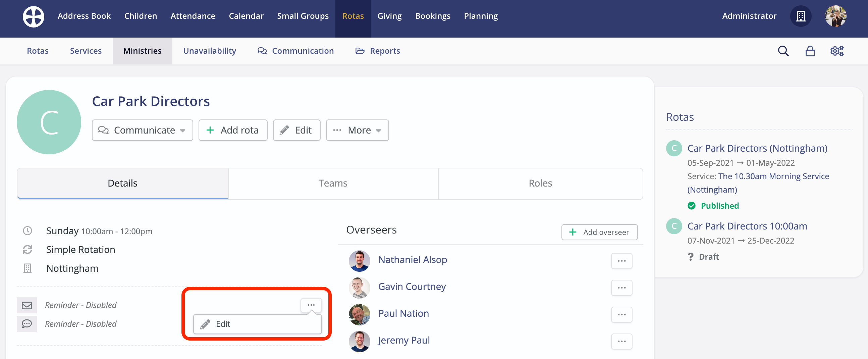Open the ellipsis menu beside Nathaniel Alsop
The height and width of the screenshot is (359, 868).
point(622,261)
